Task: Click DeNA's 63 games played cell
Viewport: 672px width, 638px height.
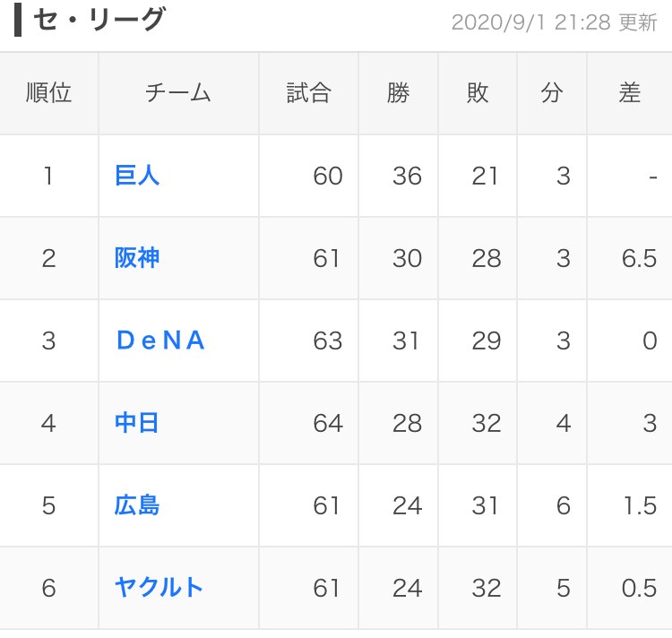Action: (x=328, y=341)
